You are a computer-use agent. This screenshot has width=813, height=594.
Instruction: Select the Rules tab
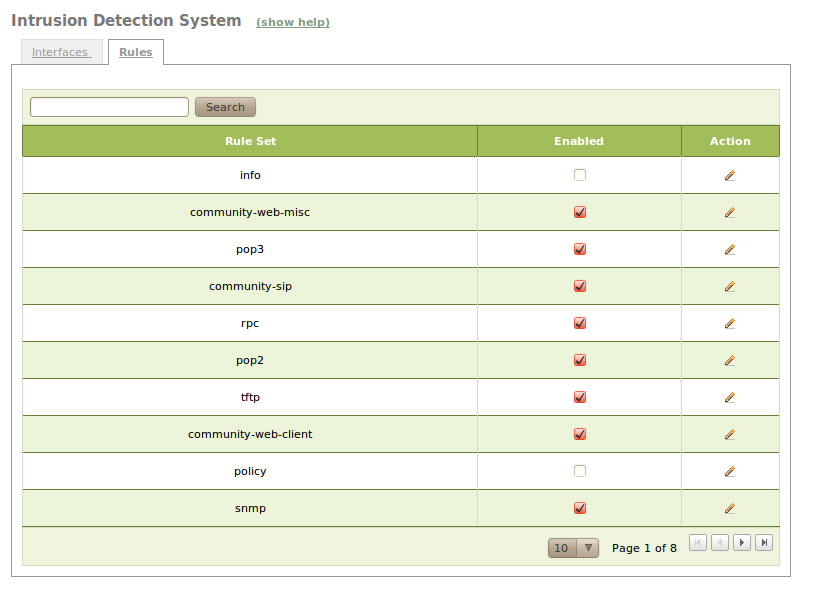click(x=136, y=52)
